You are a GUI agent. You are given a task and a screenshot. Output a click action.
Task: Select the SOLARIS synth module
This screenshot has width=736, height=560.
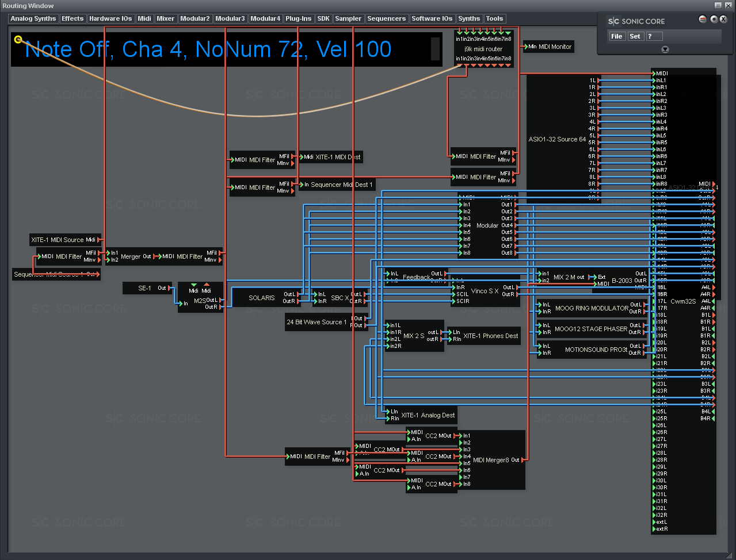coord(265,297)
